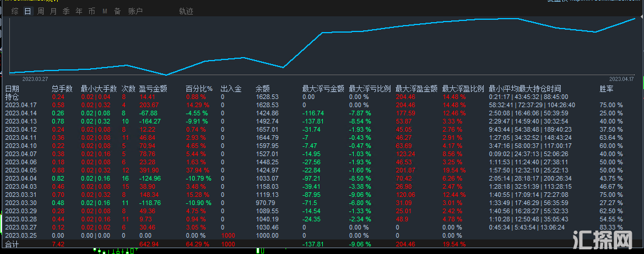Open the 轨迹 track tab

186,12
